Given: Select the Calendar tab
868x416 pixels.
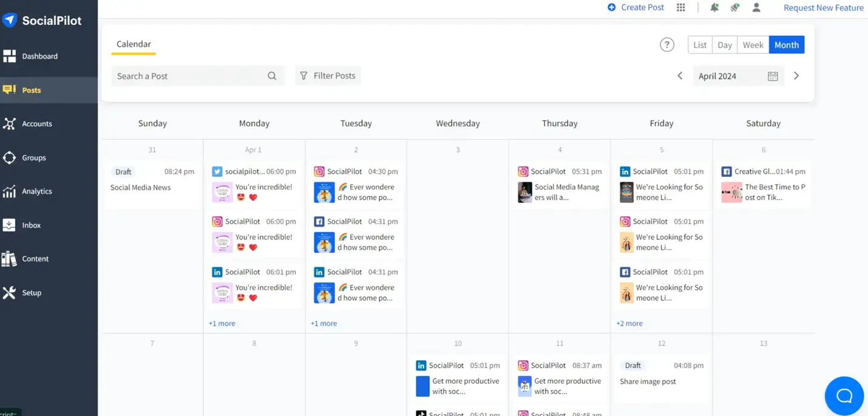Looking at the screenshot, I should (x=133, y=44).
